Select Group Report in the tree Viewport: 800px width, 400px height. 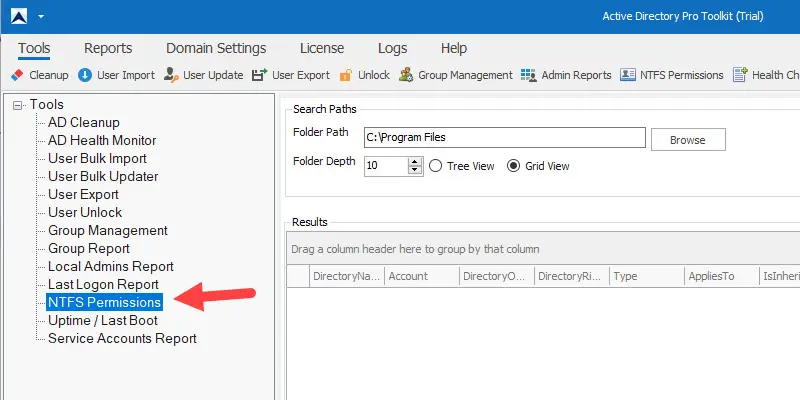point(89,248)
